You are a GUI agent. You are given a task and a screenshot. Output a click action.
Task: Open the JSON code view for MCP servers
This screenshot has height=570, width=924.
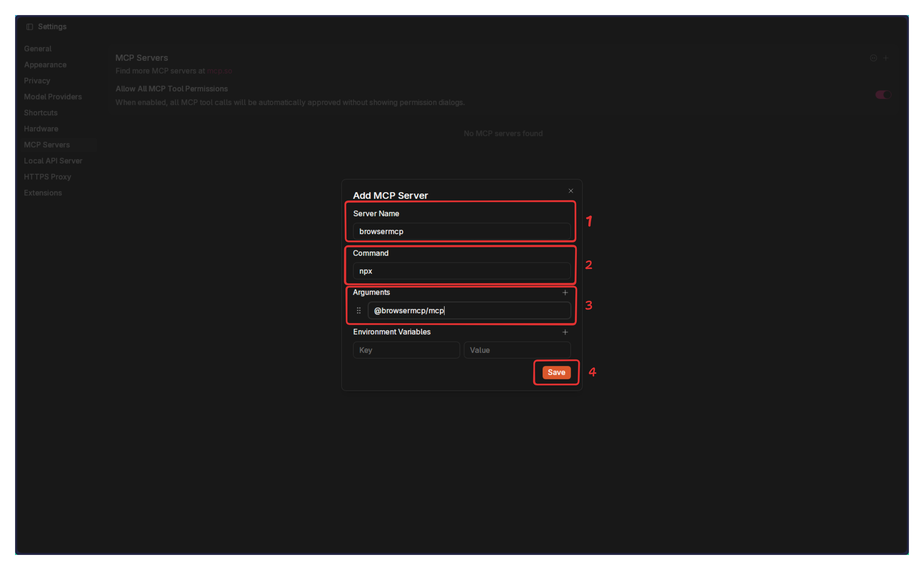coord(873,58)
